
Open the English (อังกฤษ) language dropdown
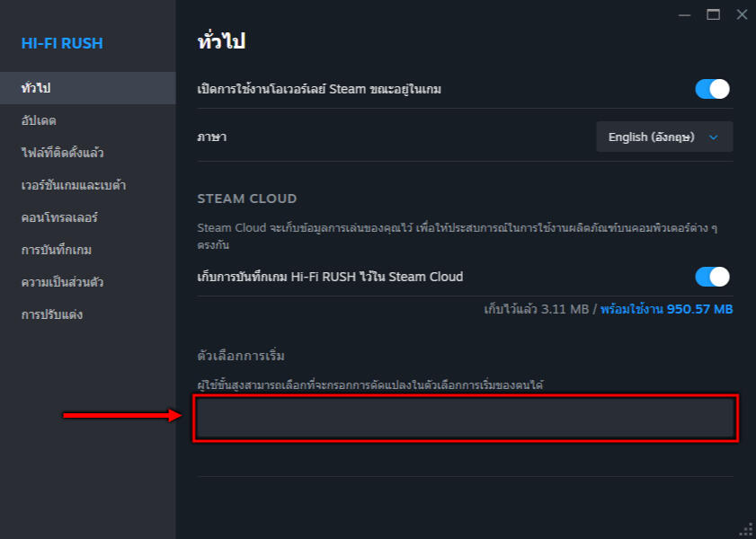pyautogui.click(x=664, y=137)
